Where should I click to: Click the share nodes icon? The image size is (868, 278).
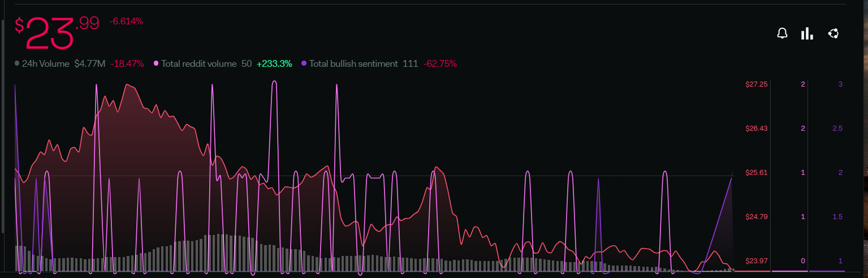tap(833, 34)
